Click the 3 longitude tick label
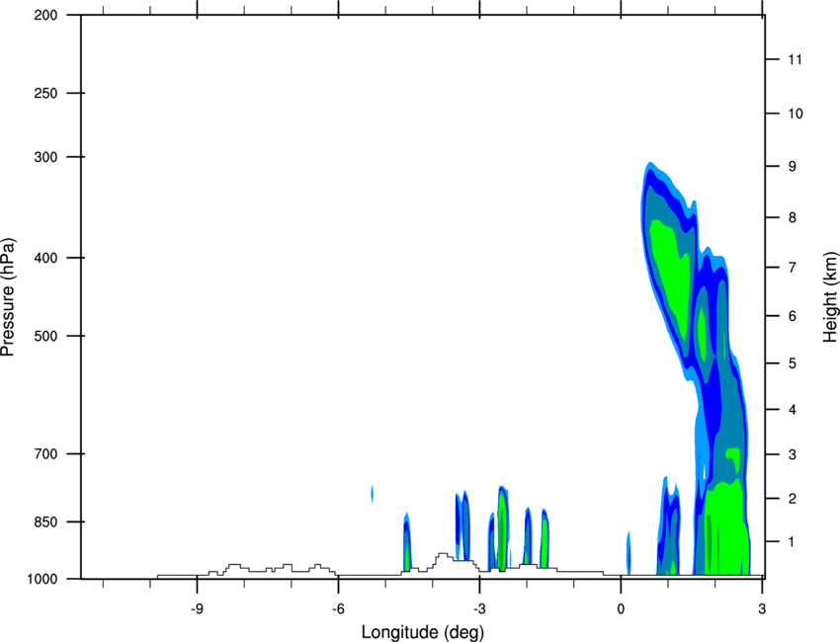This screenshot has width=840, height=642. [762, 609]
